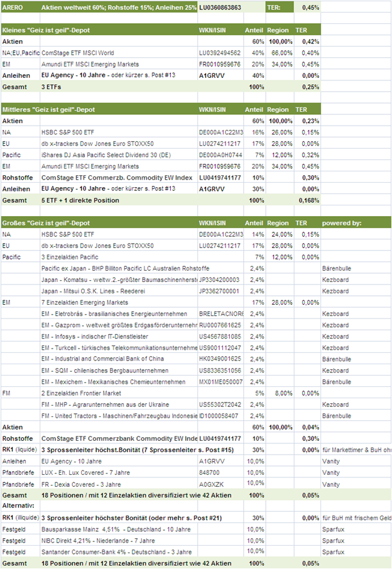Select the AREROfund ISIN cell LU0360863863
Image resolution: width=392 pixels, height=569 pixels.
tap(220, 8)
